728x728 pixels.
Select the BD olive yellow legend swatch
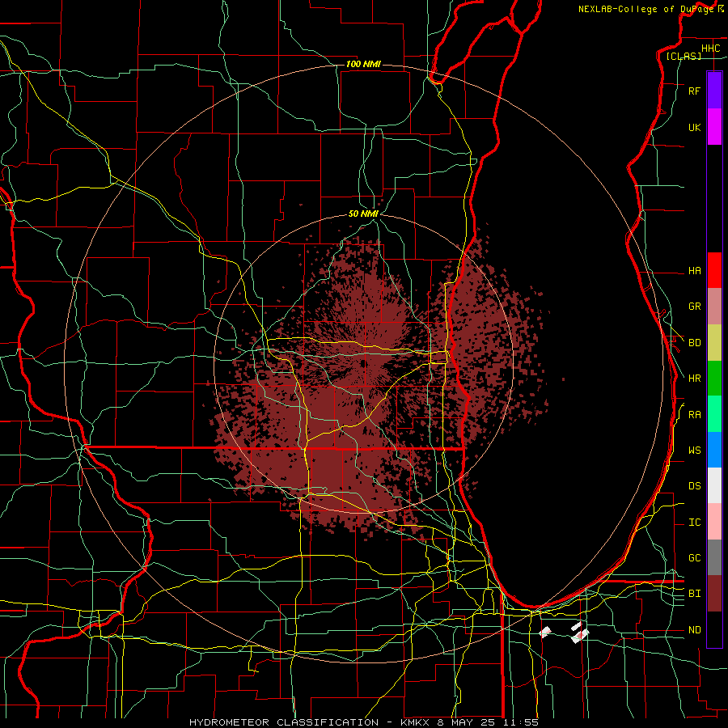pos(714,342)
